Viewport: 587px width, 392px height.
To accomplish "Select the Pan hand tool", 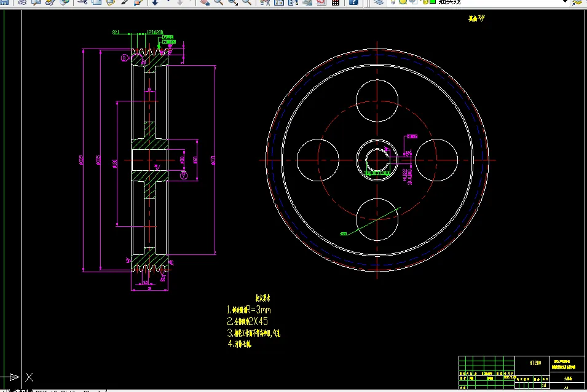I will pos(205,2).
